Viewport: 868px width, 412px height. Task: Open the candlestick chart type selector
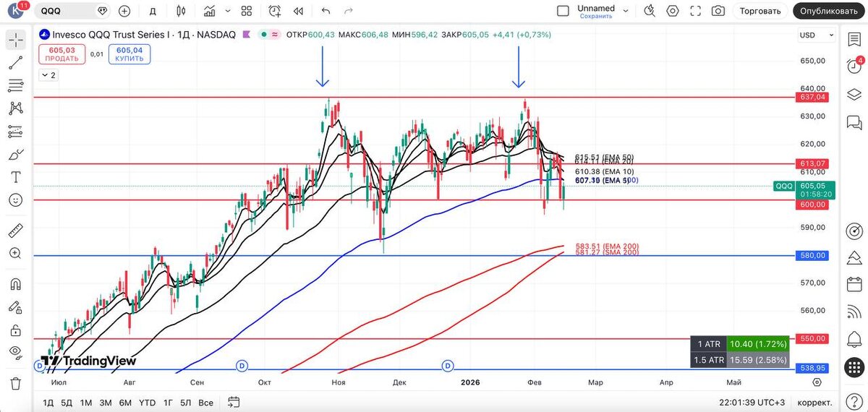click(181, 11)
